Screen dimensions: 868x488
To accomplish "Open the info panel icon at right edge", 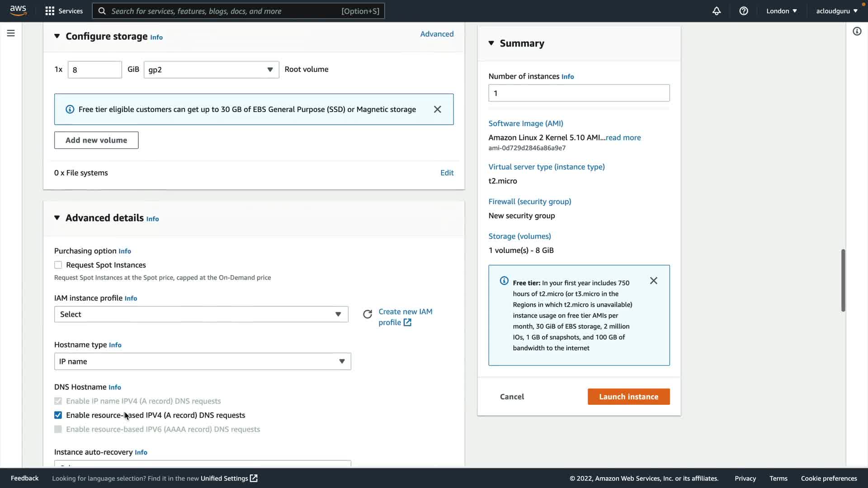I will (x=857, y=31).
